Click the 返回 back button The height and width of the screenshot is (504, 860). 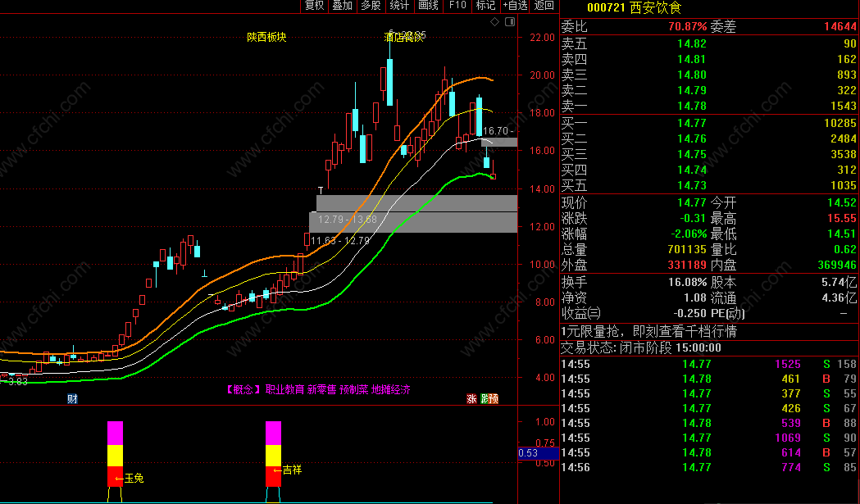pyautogui.click(x=544, y=6)
